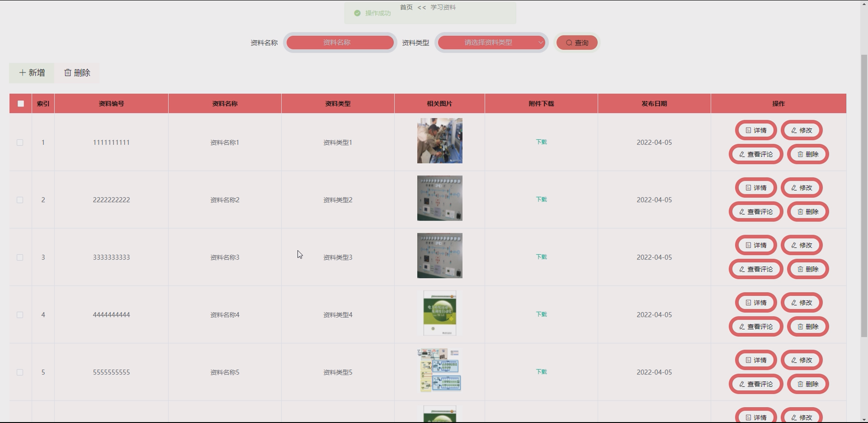Click 查看评论 for 资料名称2

pyautogui.click(x=756, y=212)
